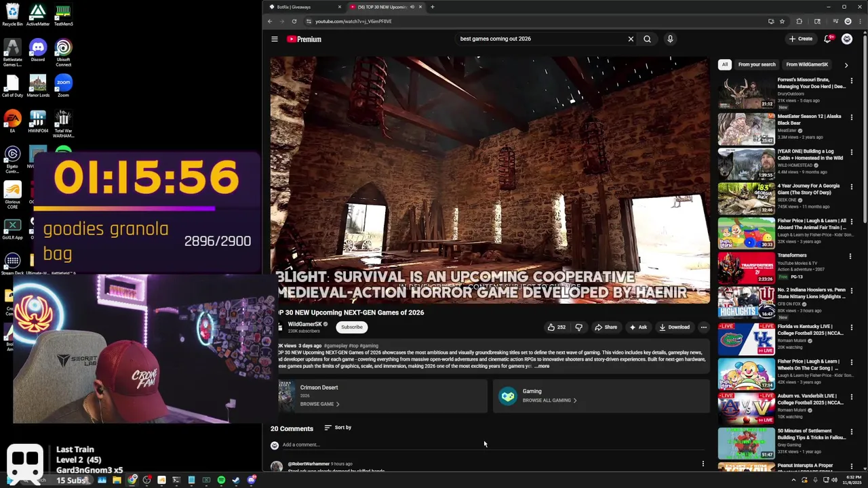
Task: Like the video with thumbs up
Action: coord(557,327)
